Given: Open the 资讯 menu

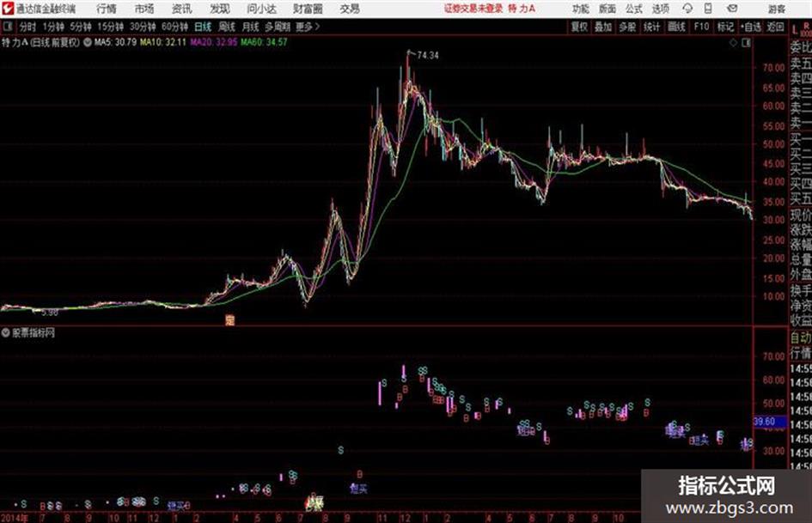Looking at the screenshot, I should pyautogui.click(x=182, y=9).
